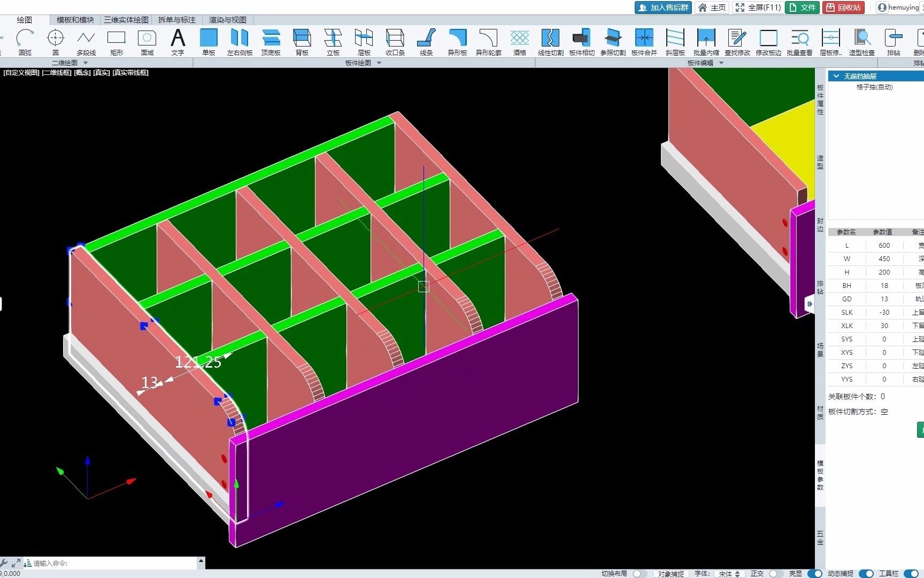
Task: Expand the 板件编辑 group arrow
Action: point(721,63)
